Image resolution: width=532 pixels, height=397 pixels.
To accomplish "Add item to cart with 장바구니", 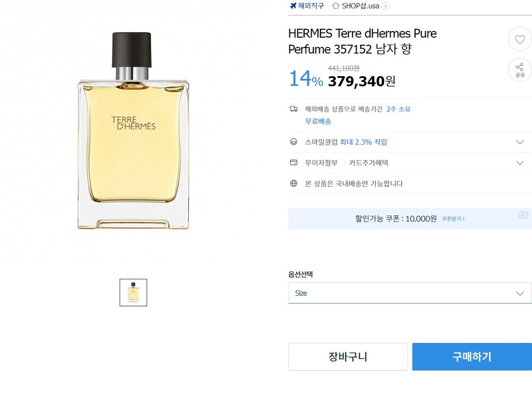I will coord(348,357).
